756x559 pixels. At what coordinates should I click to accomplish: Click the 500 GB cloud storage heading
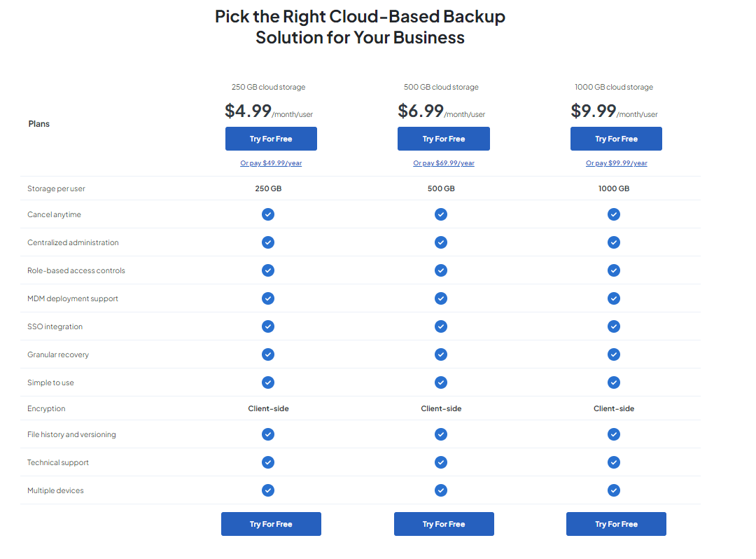coord(441,87)
